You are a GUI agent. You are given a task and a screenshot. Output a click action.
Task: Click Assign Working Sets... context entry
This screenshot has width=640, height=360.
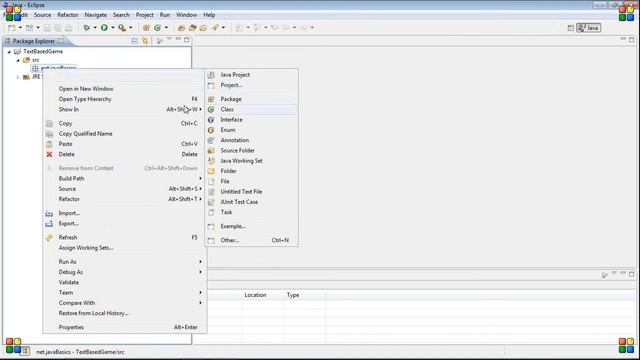[x=124, y=248]
